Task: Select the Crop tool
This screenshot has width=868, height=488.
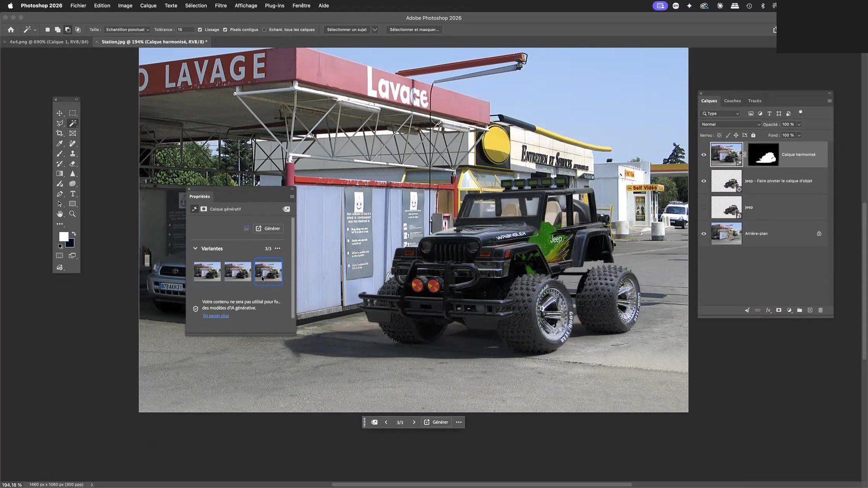Action: [60, 133]
